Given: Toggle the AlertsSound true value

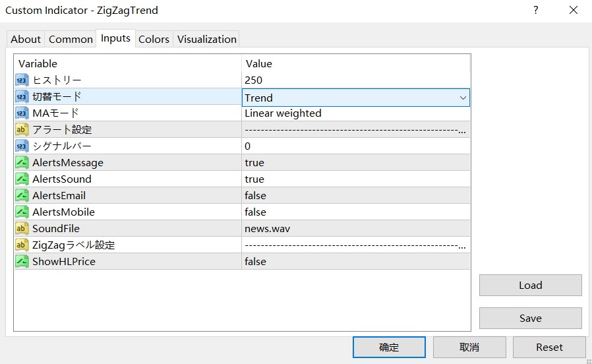Looking at the screenshot, I should 254,179.
